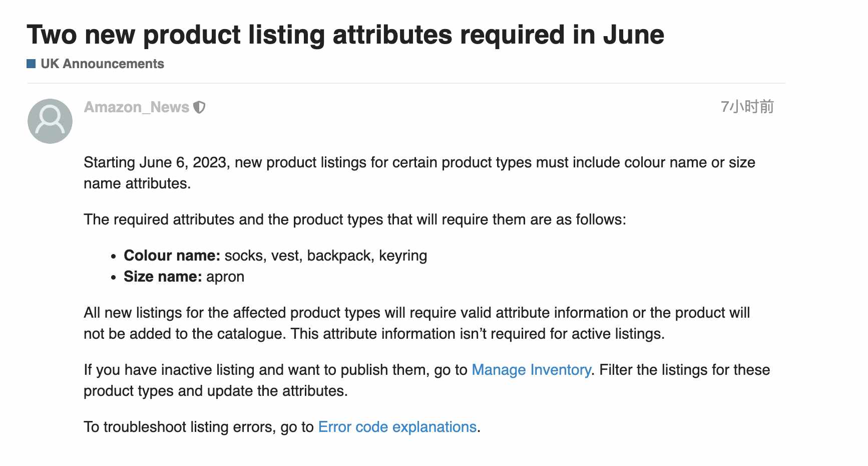Click the moderator shield icon beside Amazon_News
The width and height of the screenshot is (868, 466).
point(199,107)
